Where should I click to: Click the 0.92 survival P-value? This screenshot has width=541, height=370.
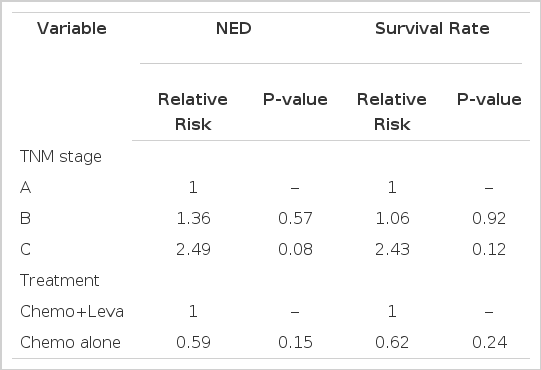click(489, 218)
